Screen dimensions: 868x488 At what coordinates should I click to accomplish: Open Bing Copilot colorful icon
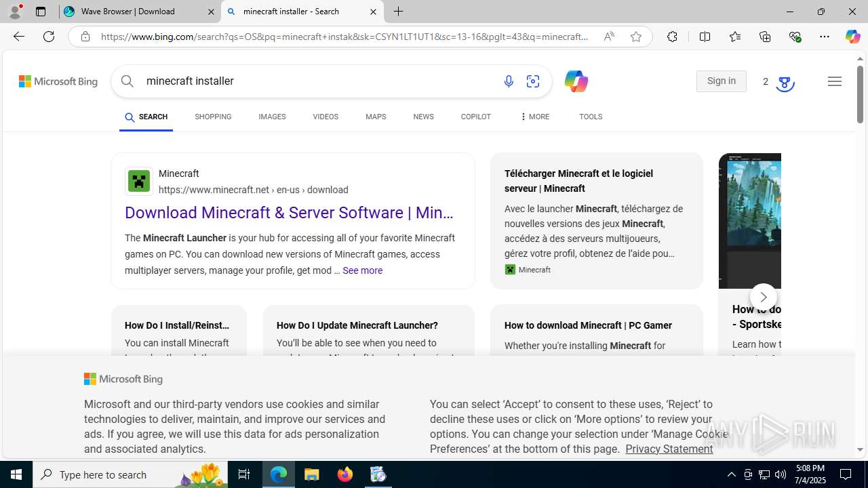pos(576,81)
